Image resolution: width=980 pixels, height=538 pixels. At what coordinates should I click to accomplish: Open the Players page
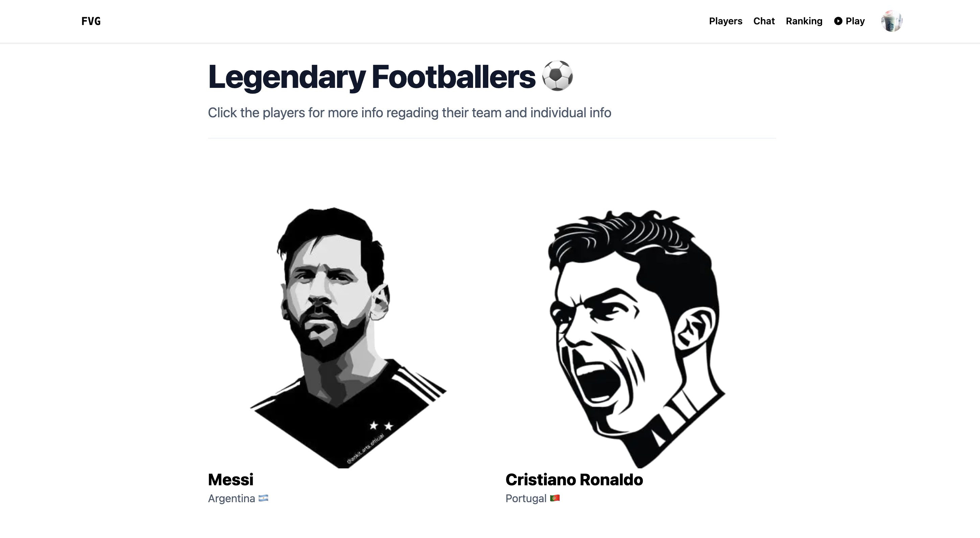725,21
